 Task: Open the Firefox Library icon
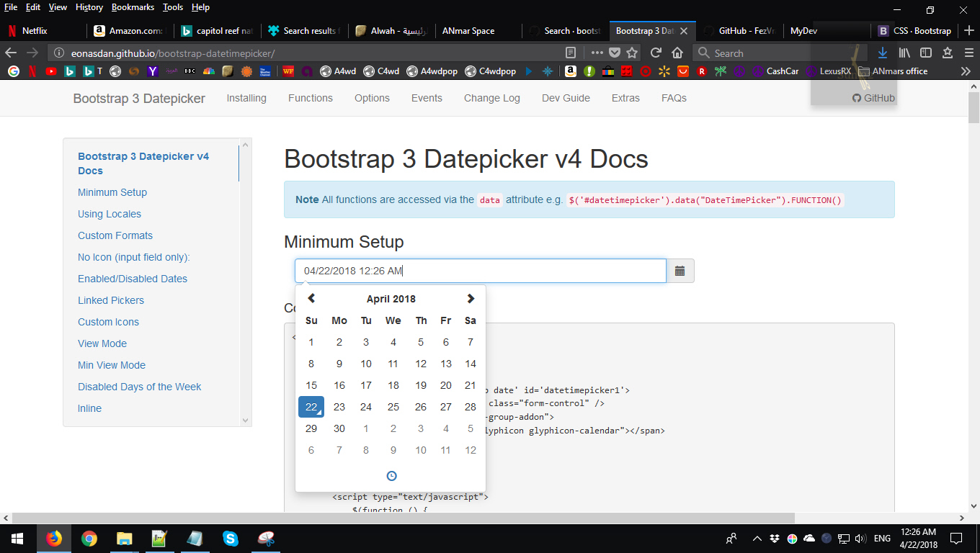click(x=904, y=53)
